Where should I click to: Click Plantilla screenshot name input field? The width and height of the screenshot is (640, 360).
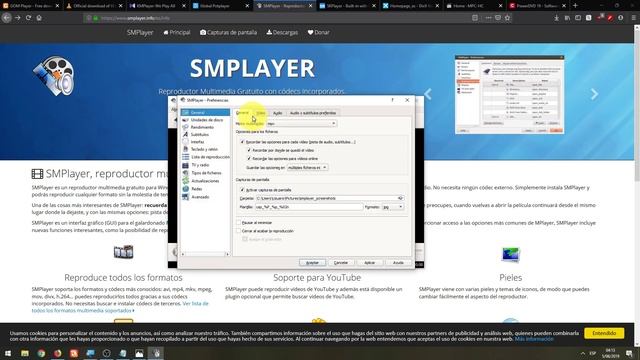309,207
